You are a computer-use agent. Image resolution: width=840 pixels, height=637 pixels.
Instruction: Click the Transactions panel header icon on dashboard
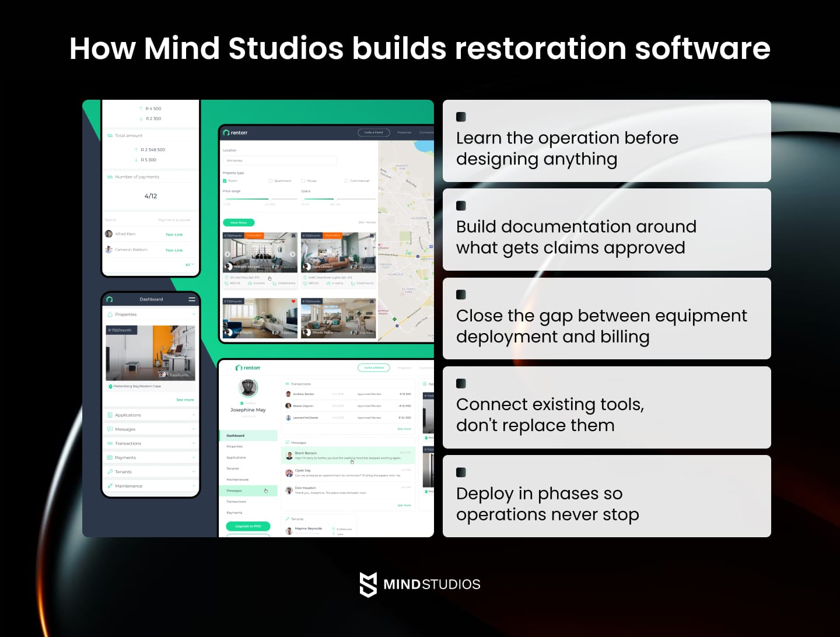[x=287, y=384]
